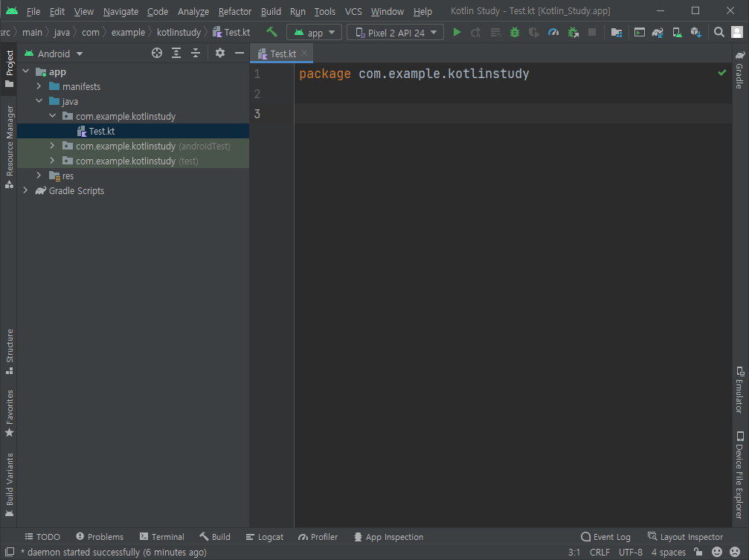Click Attach Debugger to Android Process icon
Screen dimensions: 749x560
pyautogui.click(x=573, y=32)
